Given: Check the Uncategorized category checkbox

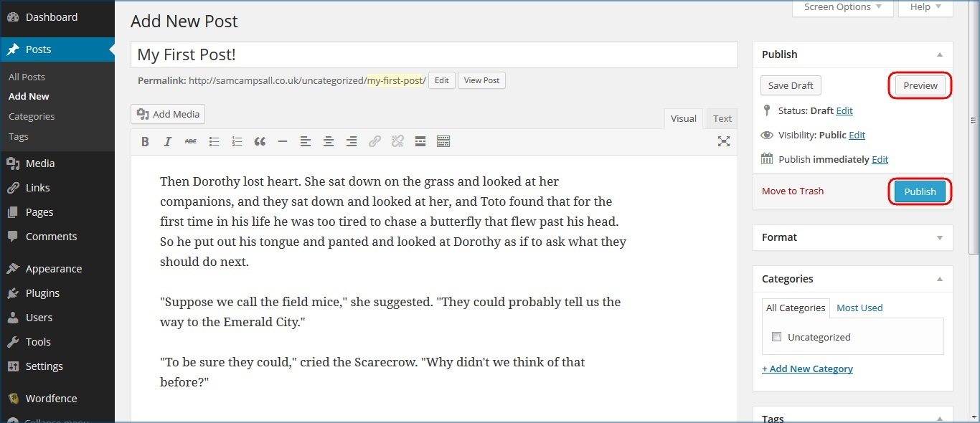Looking at the screenshot, I should (776, 337).
